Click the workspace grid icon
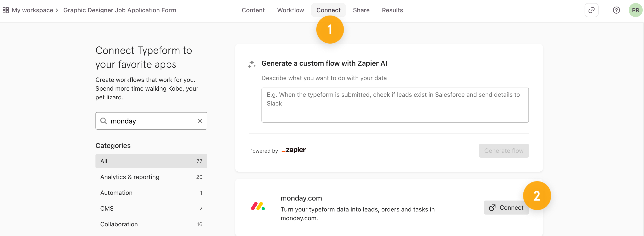Image resolution: width=644 pixels, height=236 pixels. pyautogui.click(x=5, y=10)
